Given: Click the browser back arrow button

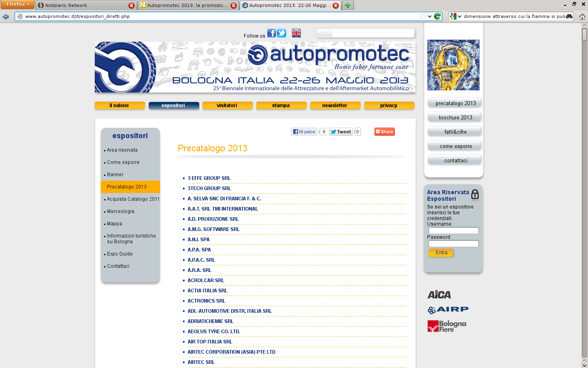Looking at the screenshot, I should pyautogui.click(x=6, y=16).
